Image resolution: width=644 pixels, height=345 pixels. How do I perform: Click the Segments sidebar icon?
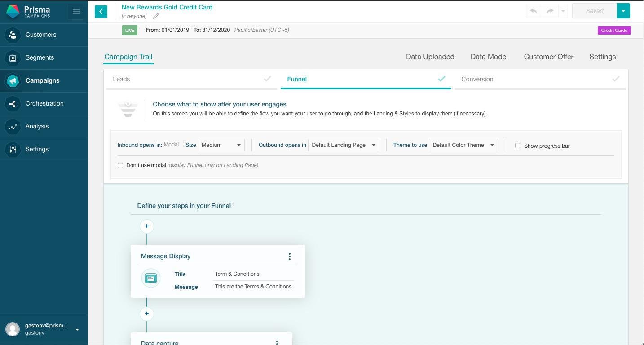[x=13, y=57]
